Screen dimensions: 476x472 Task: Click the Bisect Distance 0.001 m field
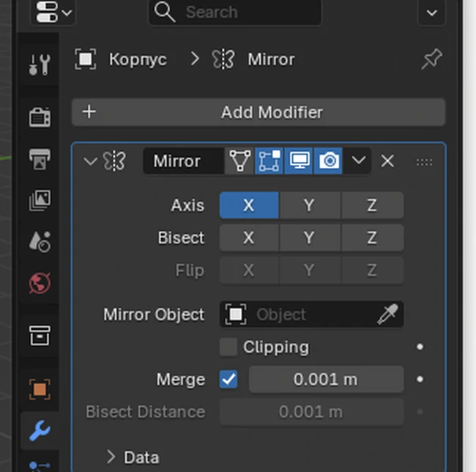point(311,412)
